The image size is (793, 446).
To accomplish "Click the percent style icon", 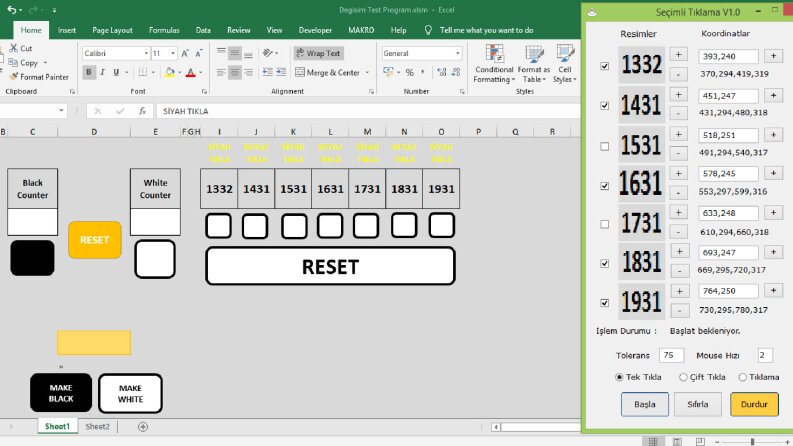I will (x=410, y=72).
